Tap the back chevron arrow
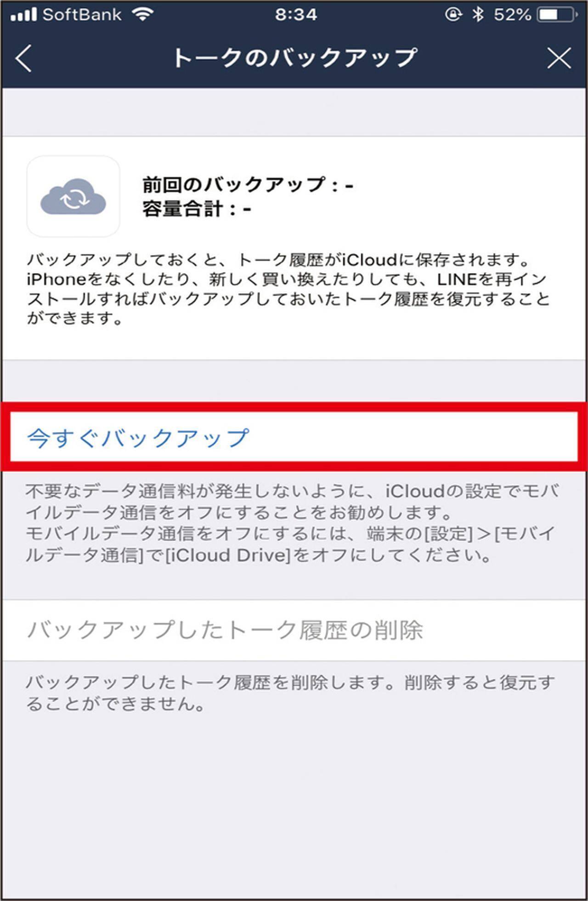This screenshot has height=901, width=588. pyautogui.click(x=23, y=58)
